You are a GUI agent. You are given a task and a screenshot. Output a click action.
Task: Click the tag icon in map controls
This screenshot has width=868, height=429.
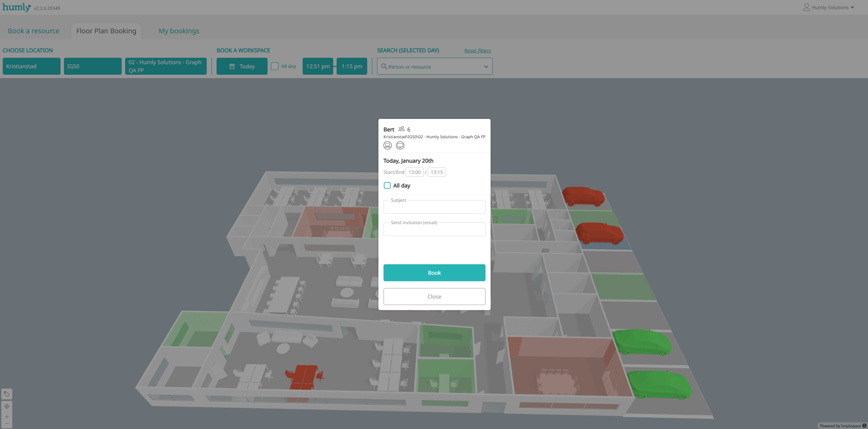click(x=6, y=394)
